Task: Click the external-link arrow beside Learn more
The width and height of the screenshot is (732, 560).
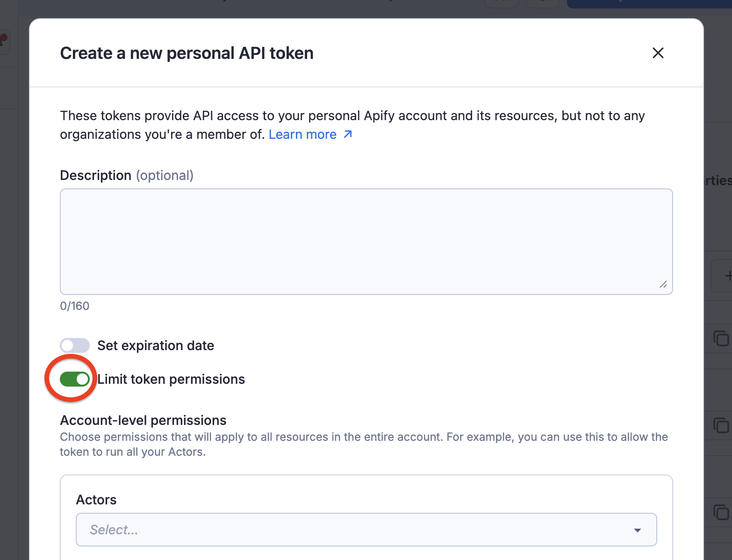Action: point(347,134)
